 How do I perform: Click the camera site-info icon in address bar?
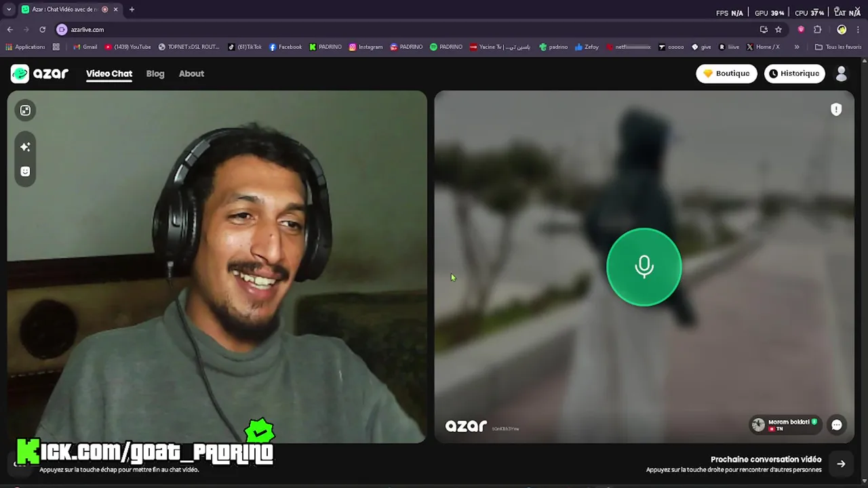62,30
